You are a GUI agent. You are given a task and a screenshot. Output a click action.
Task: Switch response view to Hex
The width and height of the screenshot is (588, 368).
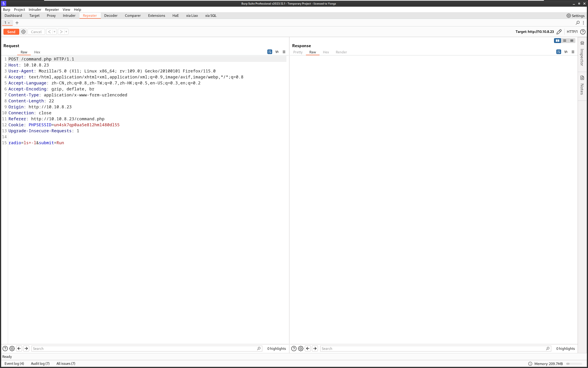[x=326, y=52]
